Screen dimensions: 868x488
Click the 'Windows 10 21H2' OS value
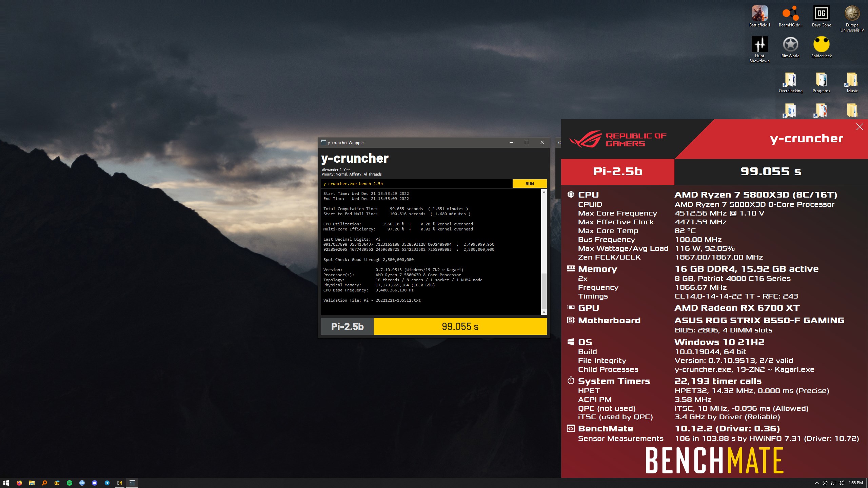719,342
